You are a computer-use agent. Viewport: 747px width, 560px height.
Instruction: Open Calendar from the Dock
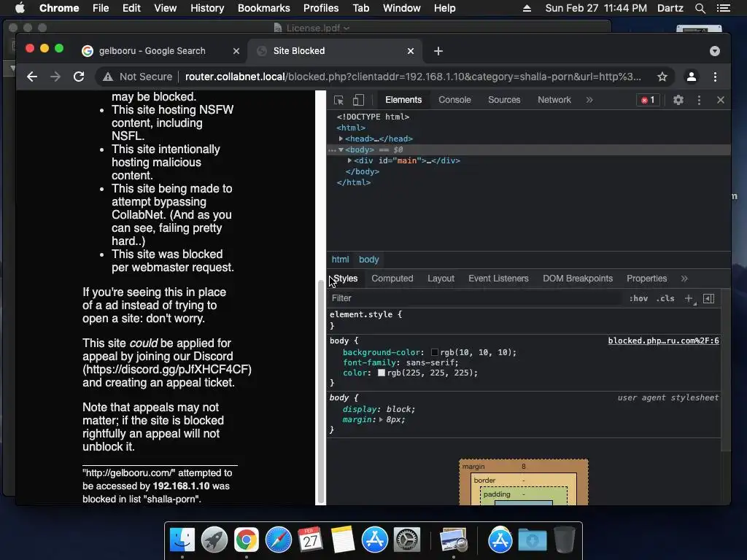[x=310, y=540]
